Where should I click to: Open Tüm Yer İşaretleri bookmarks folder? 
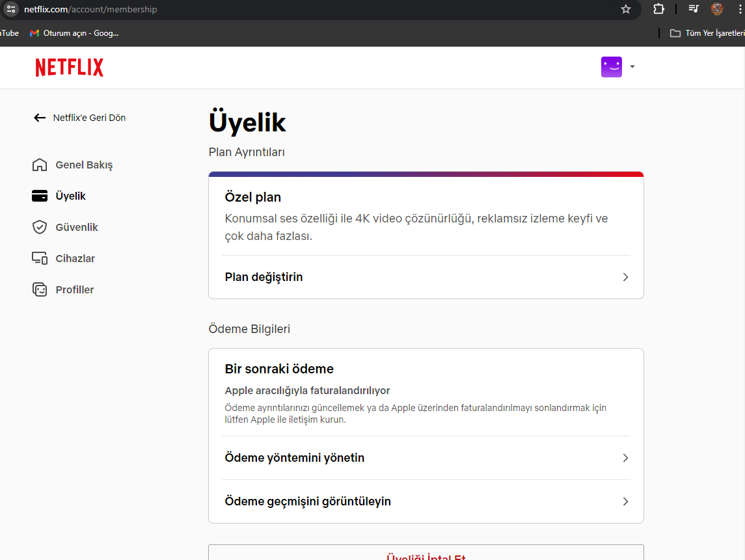707,33
